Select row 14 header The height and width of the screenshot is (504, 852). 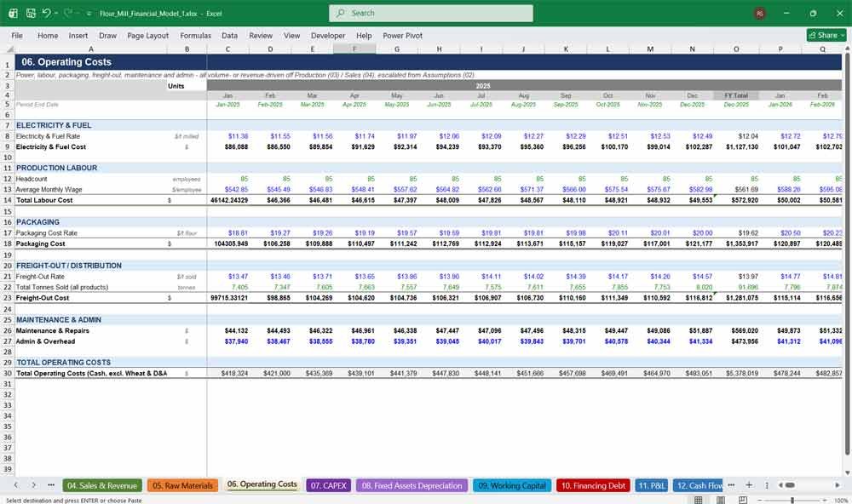[x=8, y=200]
